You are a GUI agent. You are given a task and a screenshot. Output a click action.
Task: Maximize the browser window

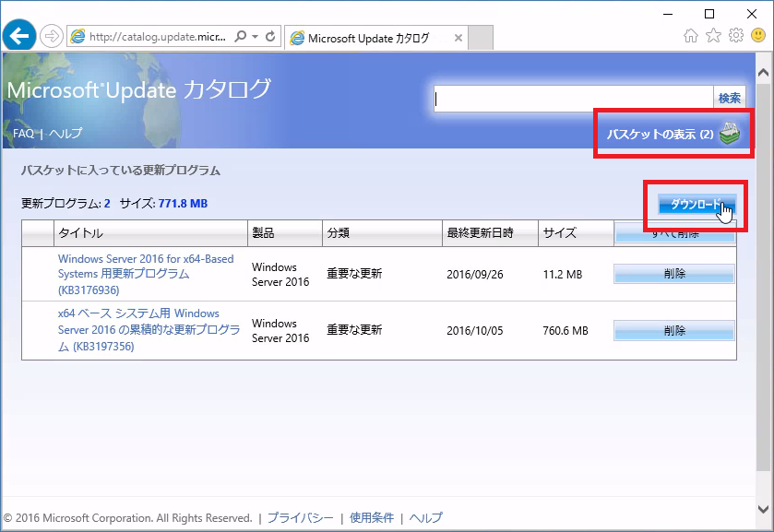pos(709,14)
